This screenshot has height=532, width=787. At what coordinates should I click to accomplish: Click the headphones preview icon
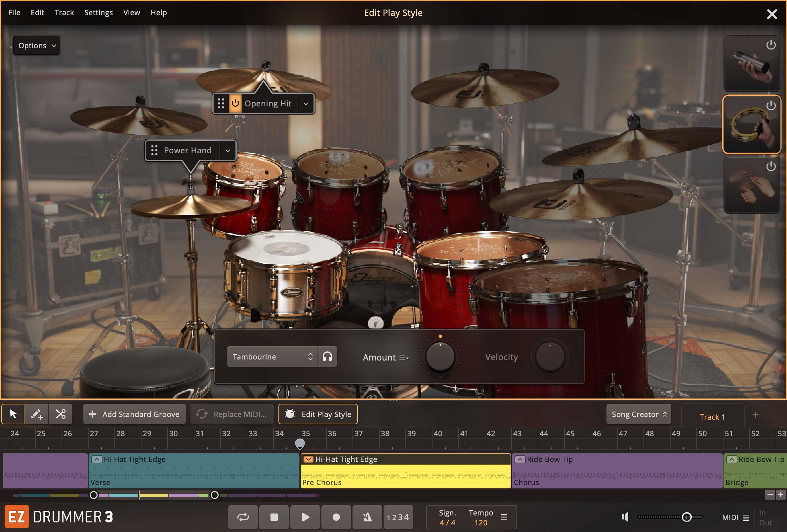(327, 356)
